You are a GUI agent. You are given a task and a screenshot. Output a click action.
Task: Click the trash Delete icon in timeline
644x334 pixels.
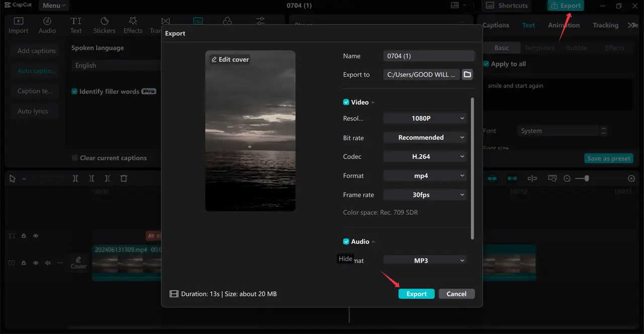point(124,179)
